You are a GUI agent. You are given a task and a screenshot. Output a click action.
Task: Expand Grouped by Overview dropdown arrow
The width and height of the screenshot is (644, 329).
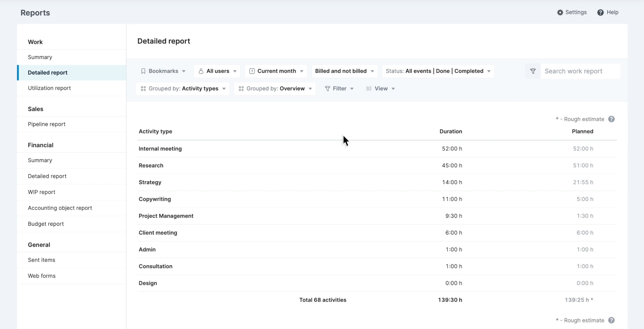[x=310, y=89]
